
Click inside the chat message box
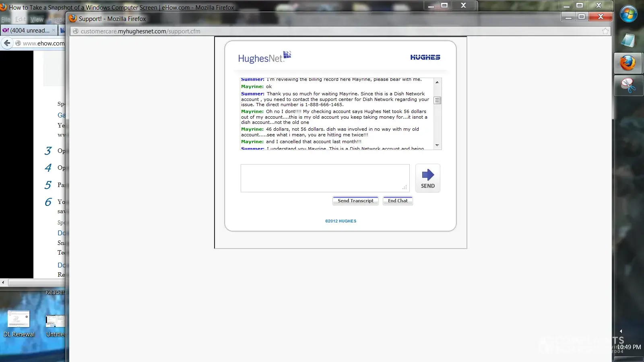click(325, 178)
